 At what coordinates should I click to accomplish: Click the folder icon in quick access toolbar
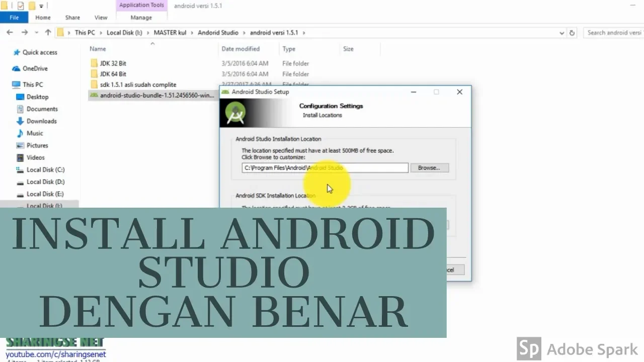coord(32,6)
